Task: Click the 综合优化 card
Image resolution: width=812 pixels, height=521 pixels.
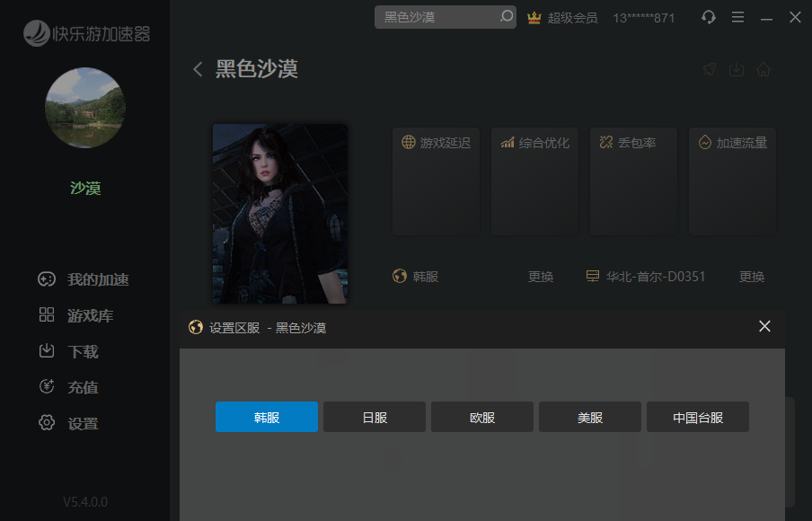Action: (x=534, y=181)
